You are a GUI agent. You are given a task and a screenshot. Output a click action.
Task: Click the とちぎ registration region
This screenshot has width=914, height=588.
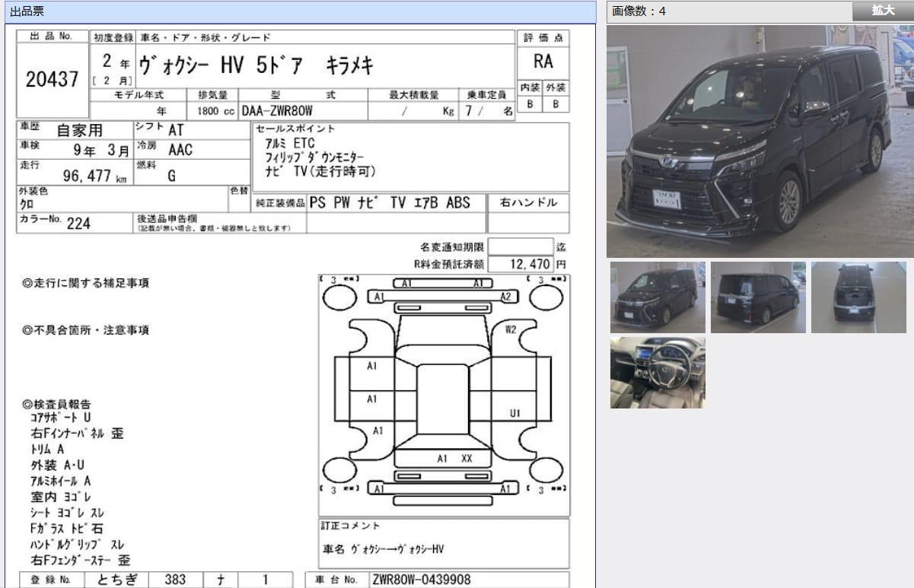[116, 580]
